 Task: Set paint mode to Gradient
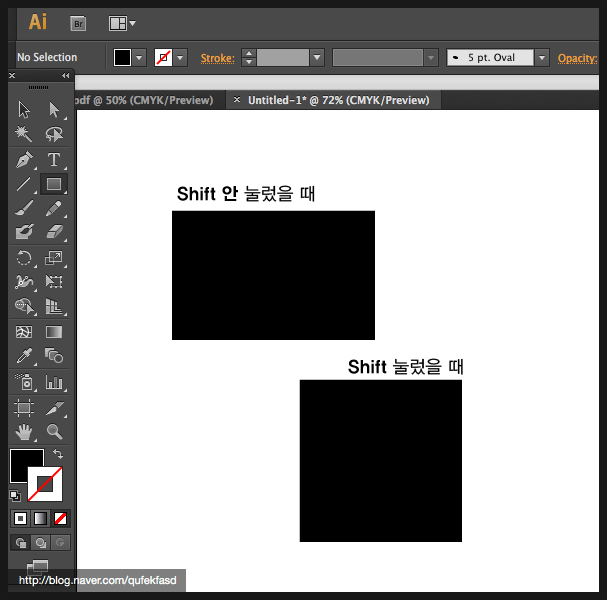(x=40, y=518)
